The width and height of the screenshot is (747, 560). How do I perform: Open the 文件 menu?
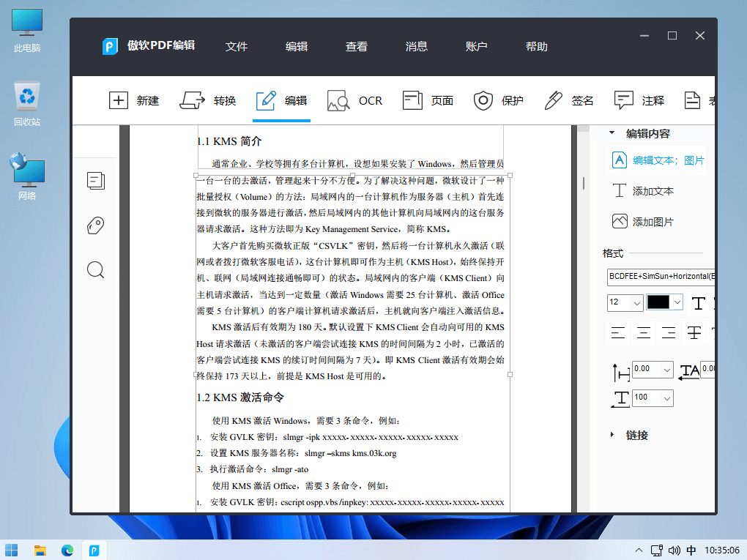point(237,46)
